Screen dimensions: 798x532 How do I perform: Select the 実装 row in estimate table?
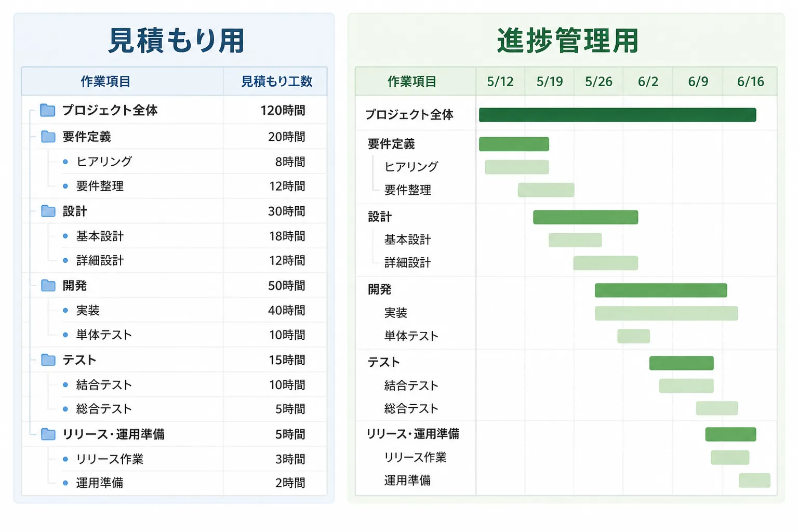pos(174,310)
